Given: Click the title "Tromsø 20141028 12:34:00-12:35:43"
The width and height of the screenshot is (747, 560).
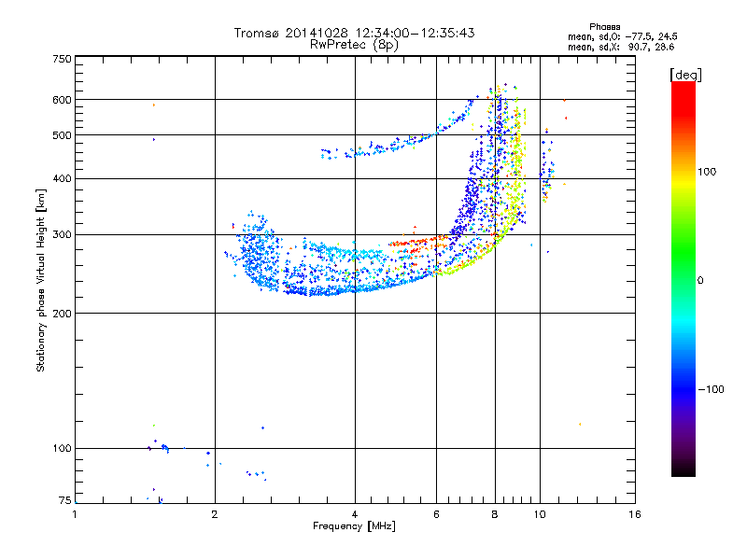Looking at the screenshot, I should 354,33.
